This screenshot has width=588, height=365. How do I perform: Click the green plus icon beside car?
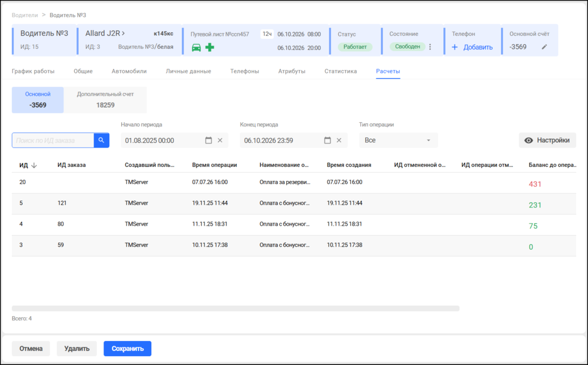[x=210, y=47]
